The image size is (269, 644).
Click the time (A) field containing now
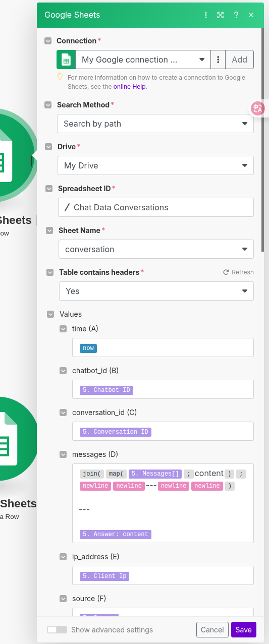pyautogui.click(x=163, y=348)
